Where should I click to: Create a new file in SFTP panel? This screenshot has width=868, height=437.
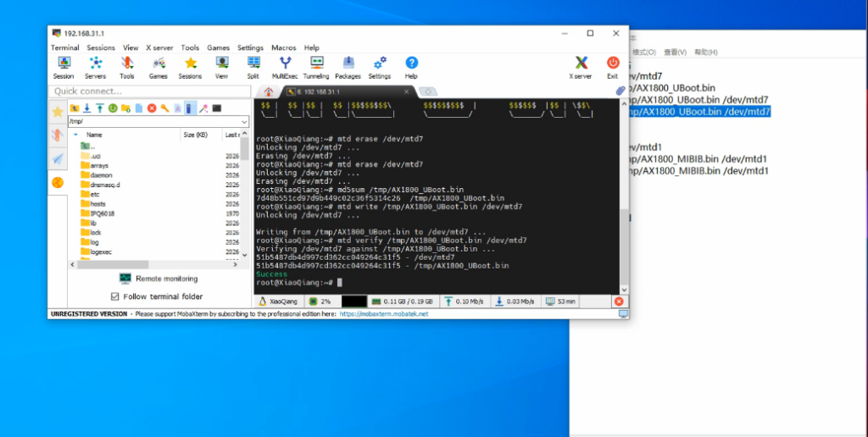click(x=139, y=108)
